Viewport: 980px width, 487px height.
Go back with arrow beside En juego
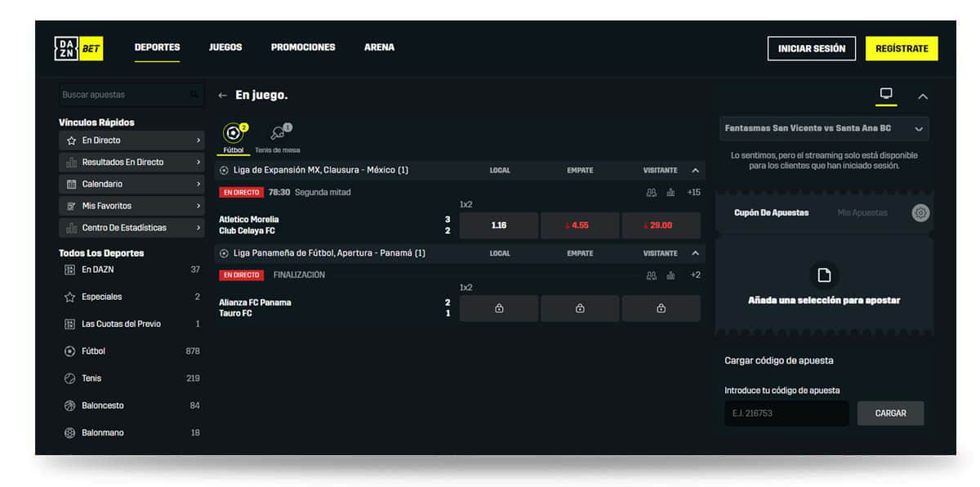pyautogui.click(x=222, y=96)
